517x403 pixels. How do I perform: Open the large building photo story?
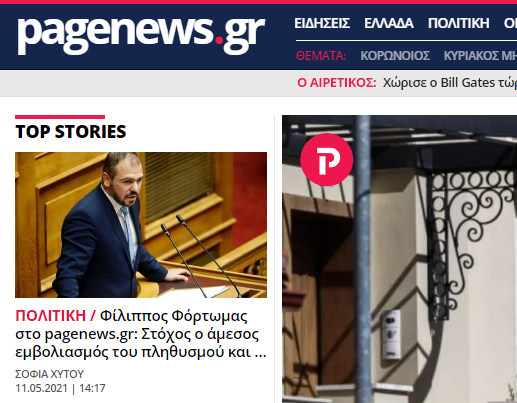pos(399,259)
